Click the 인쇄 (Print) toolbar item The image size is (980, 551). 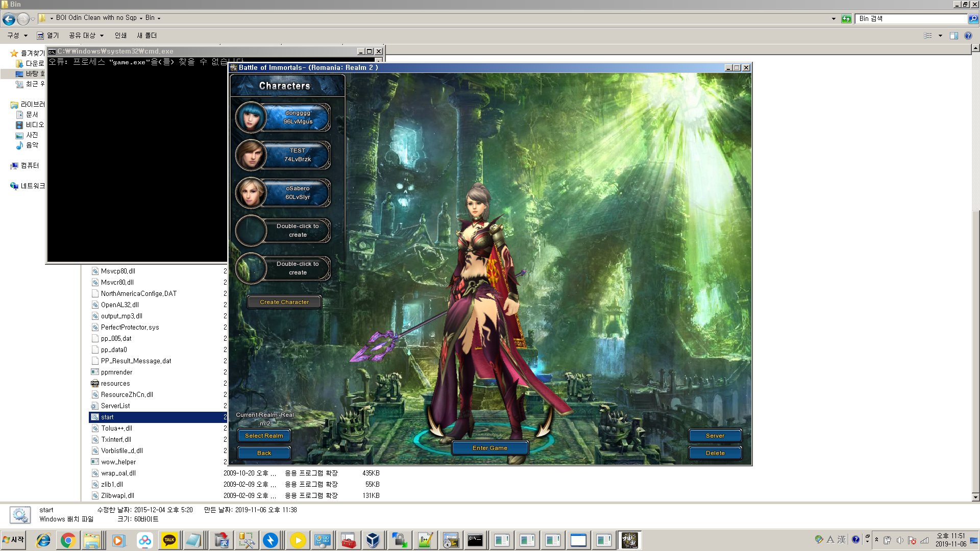tap(120, 36)
